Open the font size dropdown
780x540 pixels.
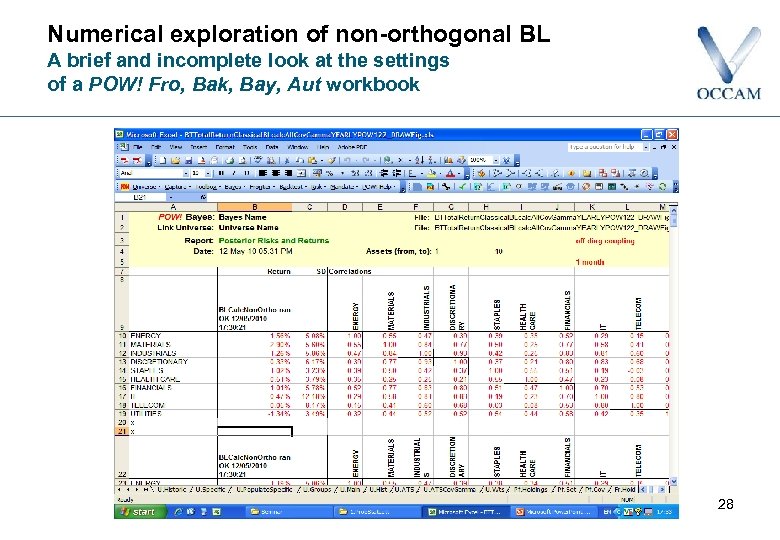pyautogui.click(x=208, y=173)
